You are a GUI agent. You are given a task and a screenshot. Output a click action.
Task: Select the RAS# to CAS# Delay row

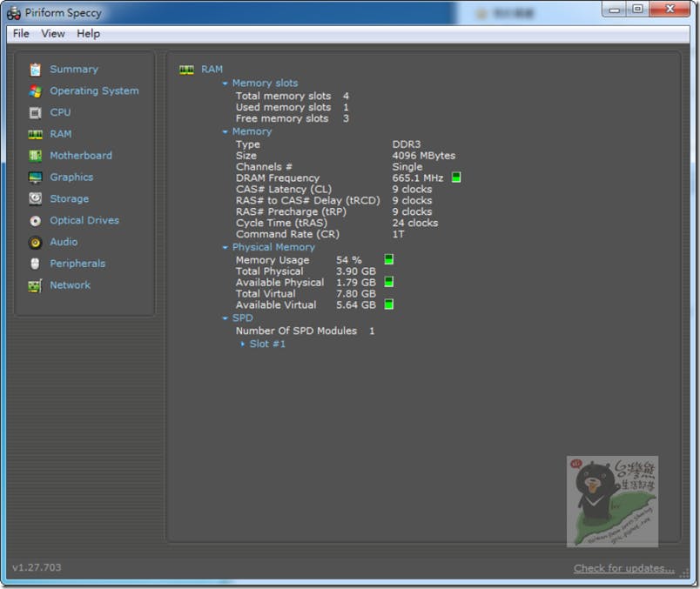(334, 200)
